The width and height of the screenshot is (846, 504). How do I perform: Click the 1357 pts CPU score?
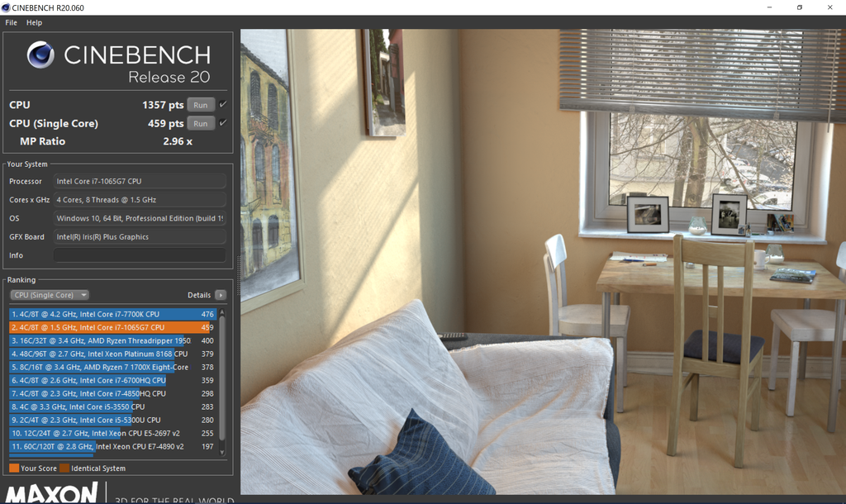tap(163, 105)
